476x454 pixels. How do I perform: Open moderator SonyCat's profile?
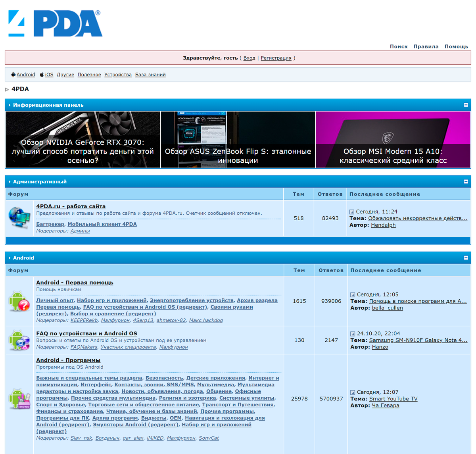tap(209, 438)
